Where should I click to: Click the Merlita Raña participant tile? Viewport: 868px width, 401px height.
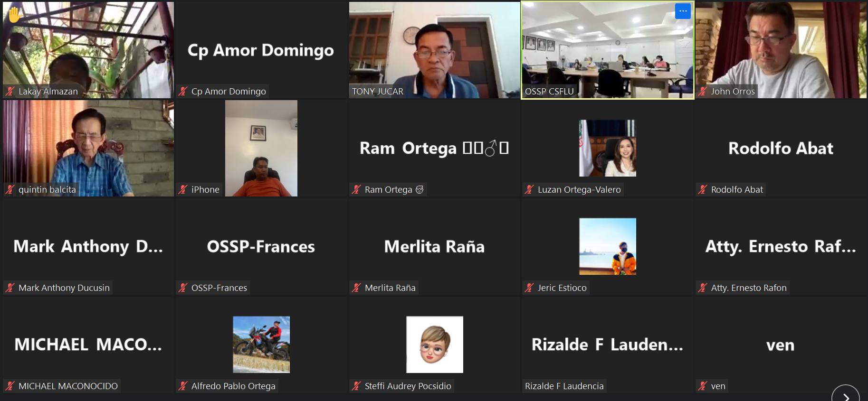coord(434,246)
